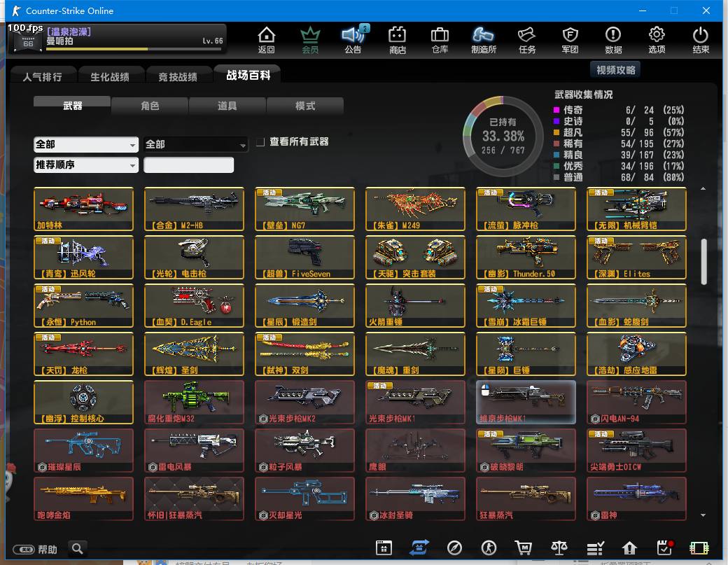Open the first 全部 category dropdown
Viewport: 728px width, 565px height.
tap(86, 144)
